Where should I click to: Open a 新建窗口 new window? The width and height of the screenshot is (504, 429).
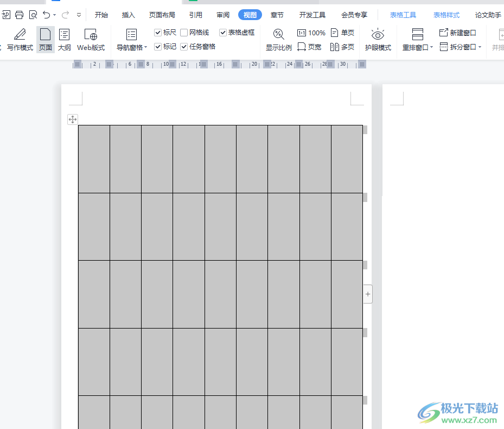(458, 33)
